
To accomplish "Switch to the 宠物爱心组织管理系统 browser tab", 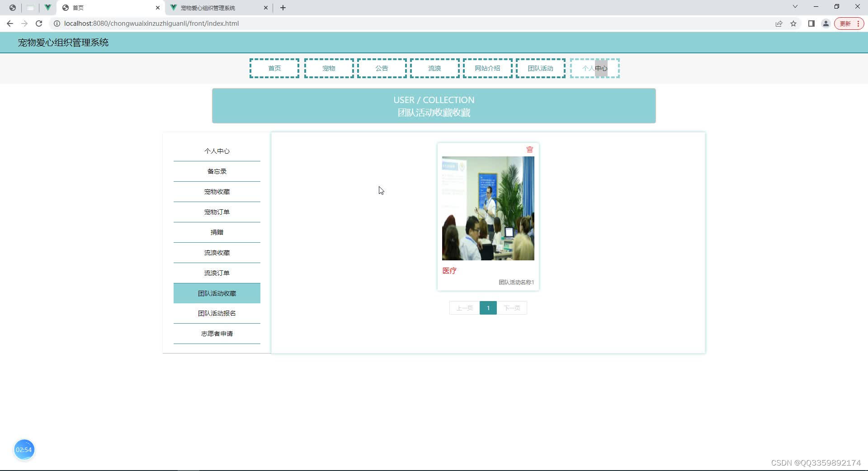I will tap(218, 8).
